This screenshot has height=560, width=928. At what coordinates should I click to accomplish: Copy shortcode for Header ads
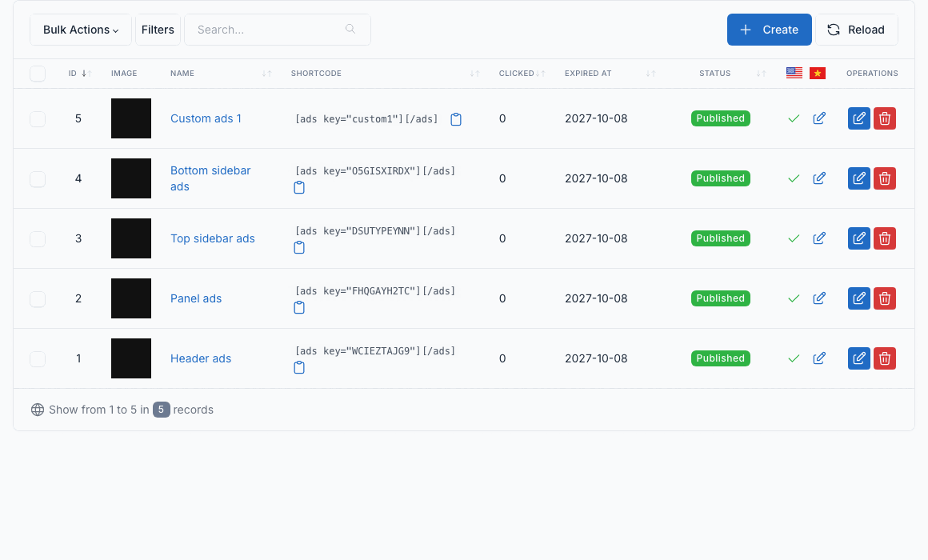click(x=299, y=368)
